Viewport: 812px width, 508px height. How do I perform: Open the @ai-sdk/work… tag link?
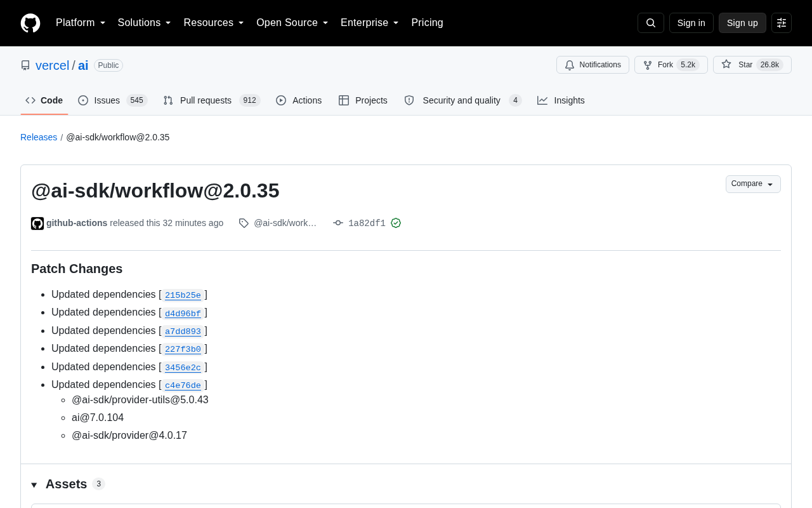point(285,223)
